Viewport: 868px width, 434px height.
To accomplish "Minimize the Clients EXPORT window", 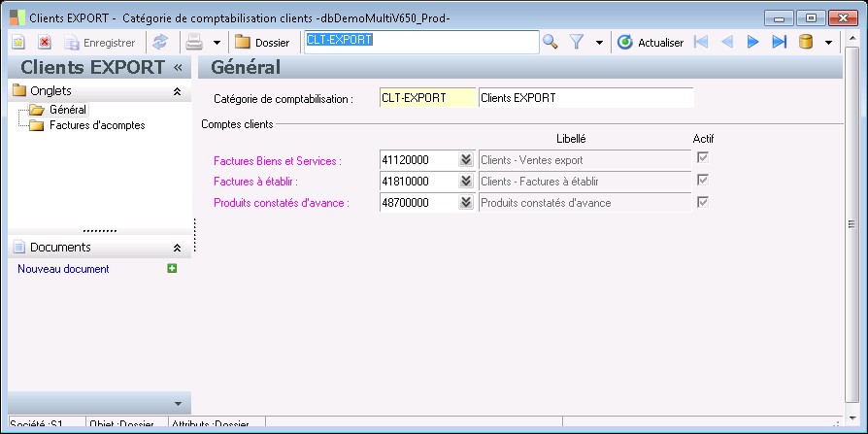I will coord(779,18).
